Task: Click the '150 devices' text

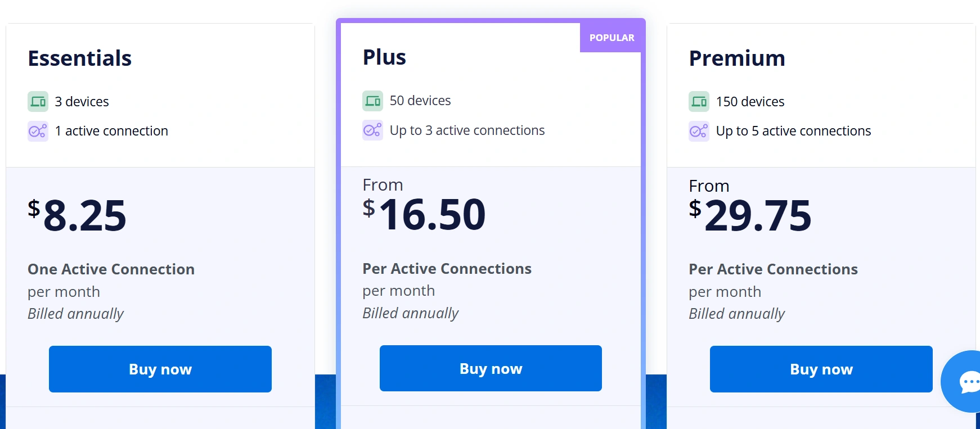Action: 750,102
